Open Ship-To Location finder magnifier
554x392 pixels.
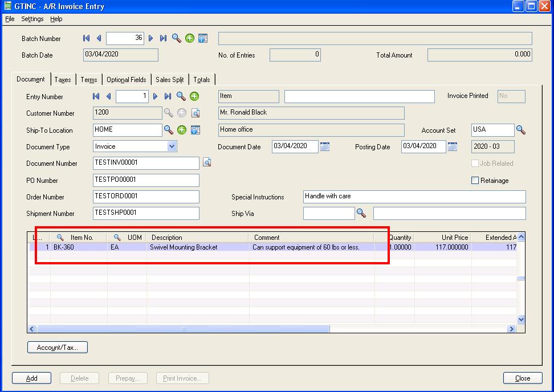pos(169,130)
